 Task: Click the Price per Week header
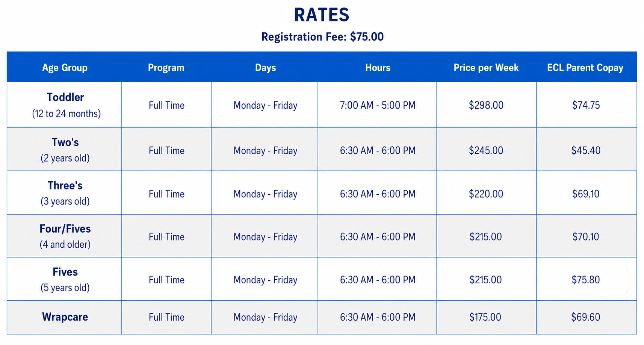tap(486, 68)
